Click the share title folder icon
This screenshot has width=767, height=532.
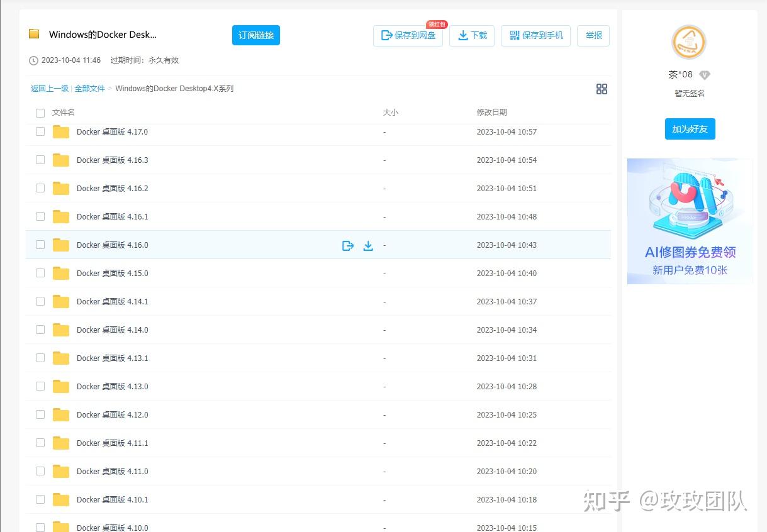[34, 34]
